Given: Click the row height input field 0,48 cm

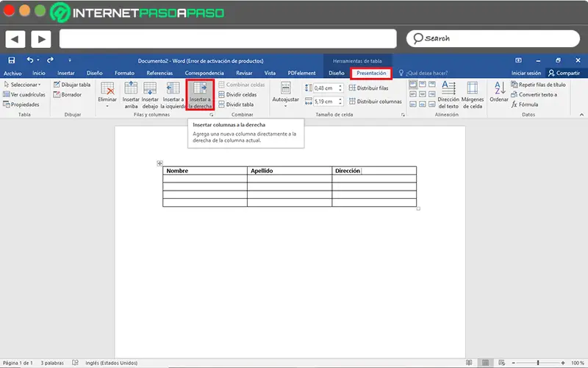Looking at the screenshot, I should click(325, 88).
